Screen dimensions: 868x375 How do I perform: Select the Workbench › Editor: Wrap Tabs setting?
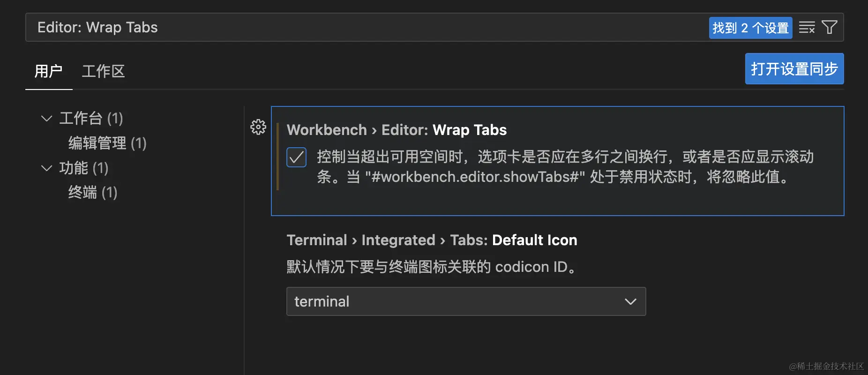[x=397, y=130]
